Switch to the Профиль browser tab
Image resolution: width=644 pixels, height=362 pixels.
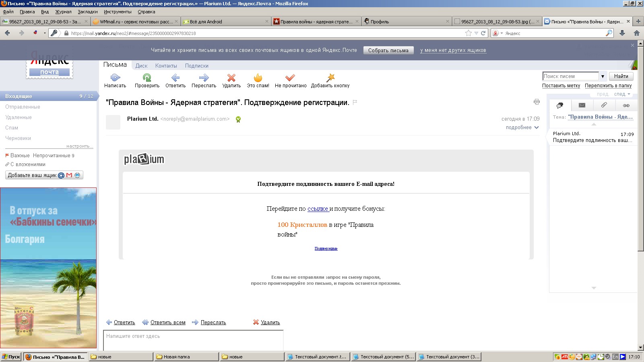(x=406, y=21)
